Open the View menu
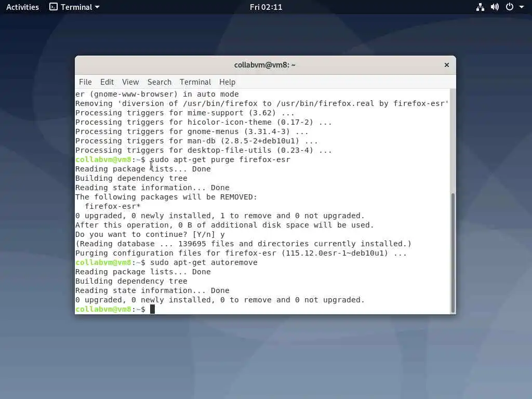Viewport: 532px width, 399px height. pyautogui.click(x=130, y=82)
